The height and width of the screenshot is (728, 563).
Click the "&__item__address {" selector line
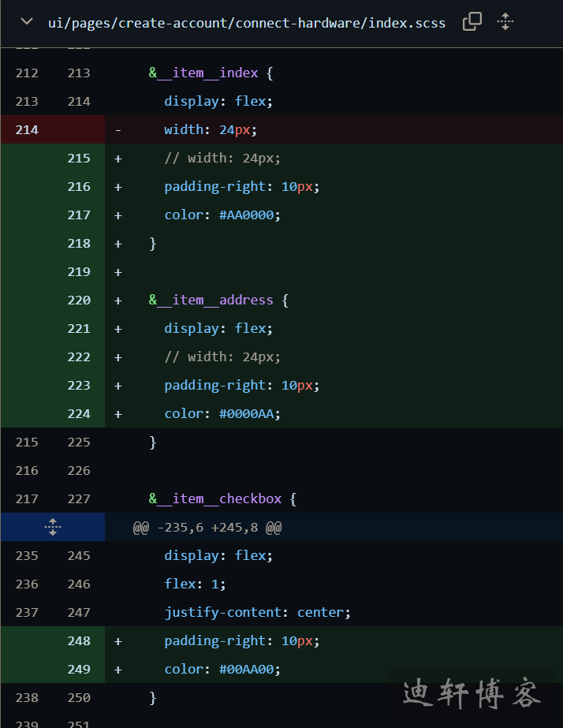click(x=218, y=300)
